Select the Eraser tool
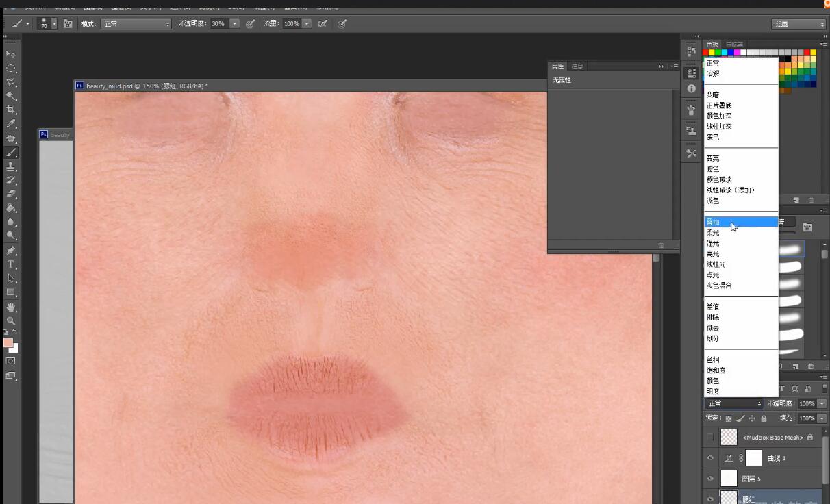830x504 pixels. (11, 194)
